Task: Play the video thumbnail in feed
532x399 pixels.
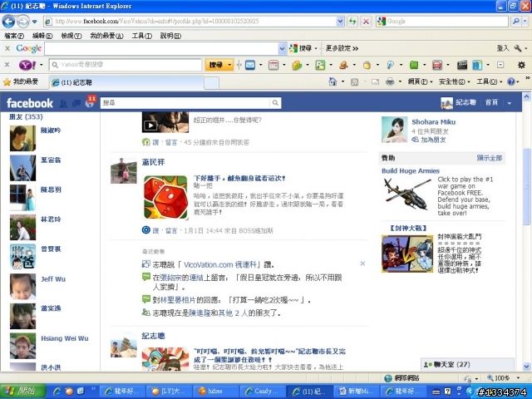Action: pyautogui.click(x=165, y=122)
